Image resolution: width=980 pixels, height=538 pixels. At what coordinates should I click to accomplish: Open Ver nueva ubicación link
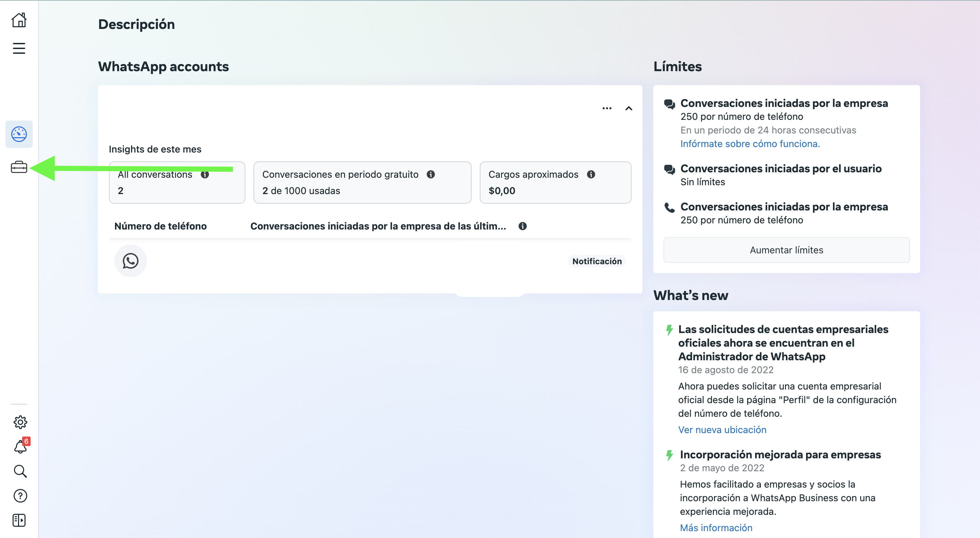(722, 430)
